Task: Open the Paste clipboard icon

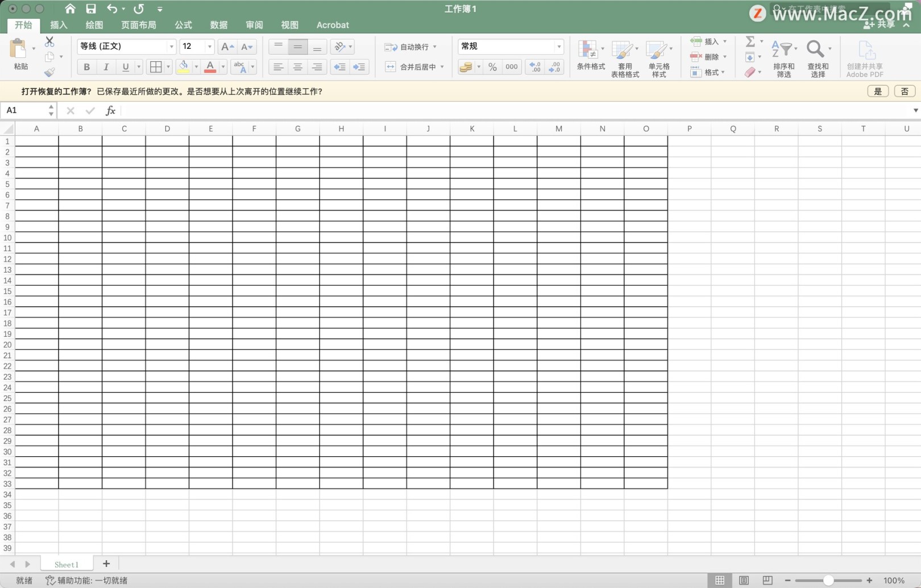Action: pyautogui.click(x=19, y=49)
